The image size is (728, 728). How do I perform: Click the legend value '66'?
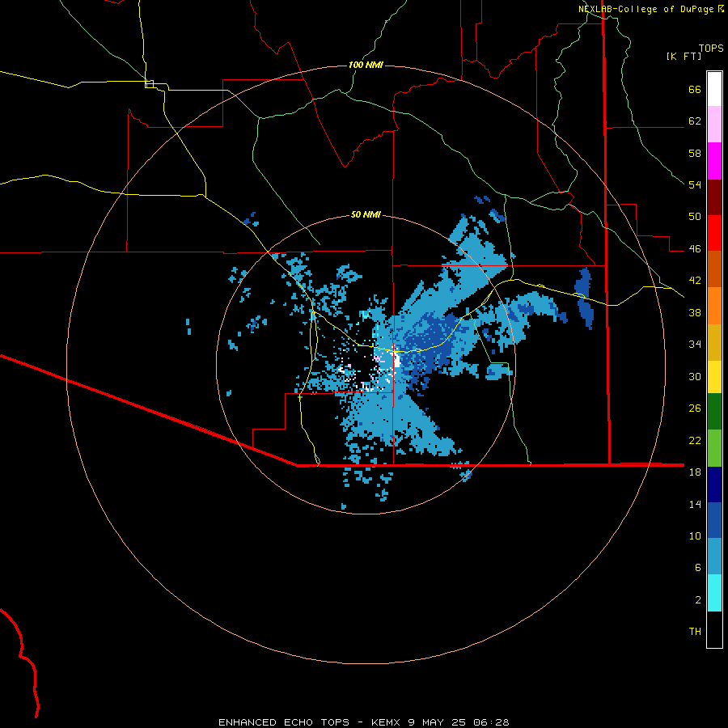click(x=695, y=89)
